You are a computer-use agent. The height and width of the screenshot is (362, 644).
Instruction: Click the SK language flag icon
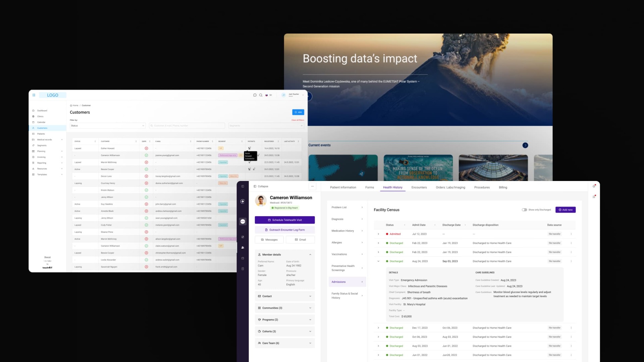(x=266, y=95)
